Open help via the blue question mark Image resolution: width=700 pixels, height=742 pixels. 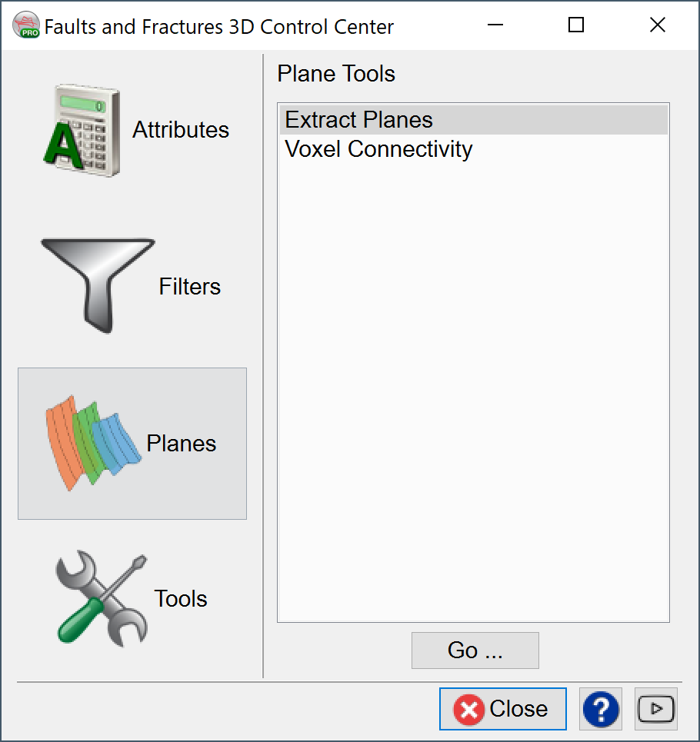pos(601,709)
